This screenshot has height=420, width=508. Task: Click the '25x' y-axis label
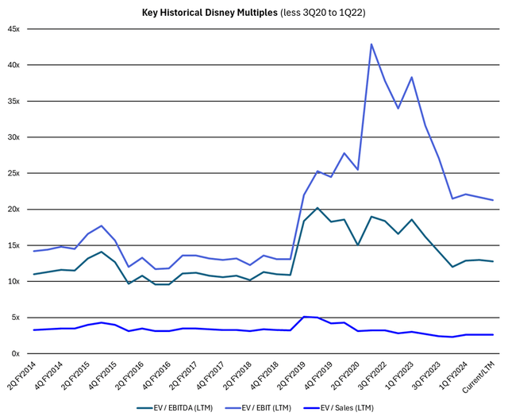pos(13,173)
